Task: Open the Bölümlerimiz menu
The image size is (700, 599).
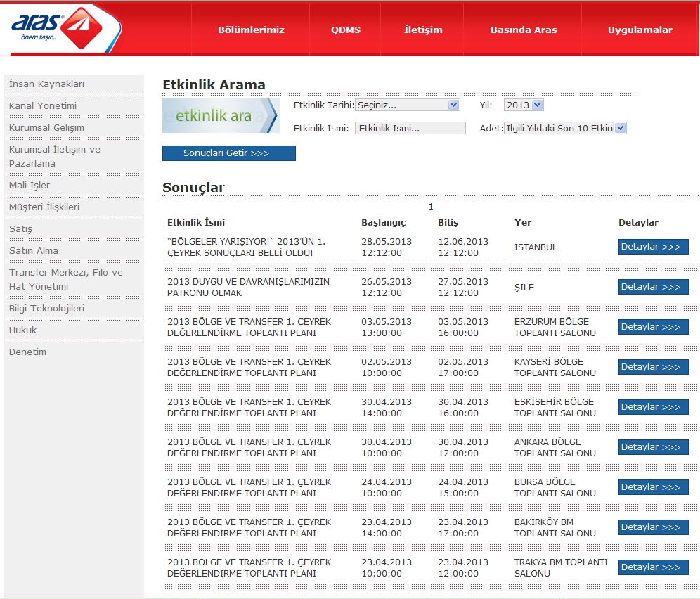Action: point(251,30)
